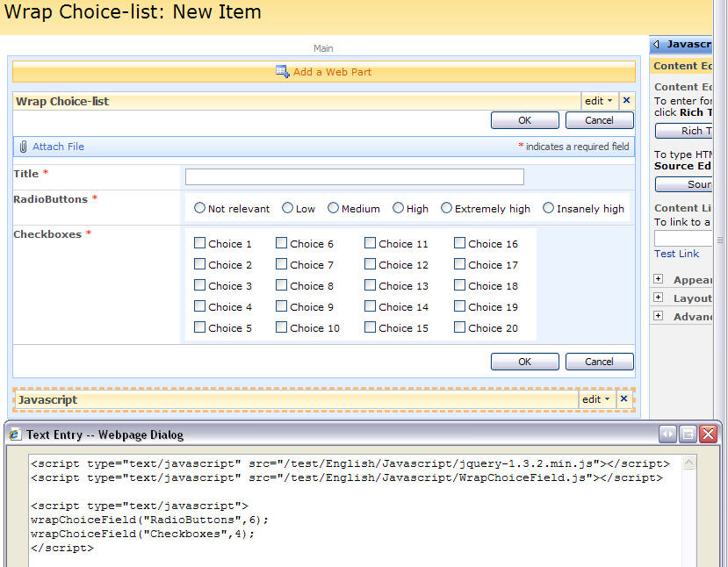Click the top OK button
The height and width of the screenshot is (567, 728).
tap(524, 120)
